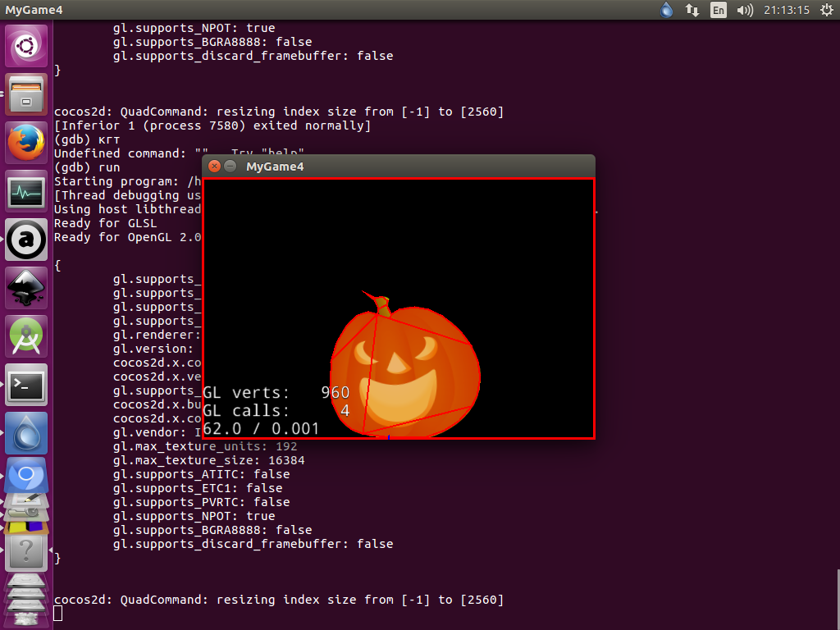840x630 pixels.
Task: Click "gl.supports_ETC1: false" line
Action: tap(198, 488)
